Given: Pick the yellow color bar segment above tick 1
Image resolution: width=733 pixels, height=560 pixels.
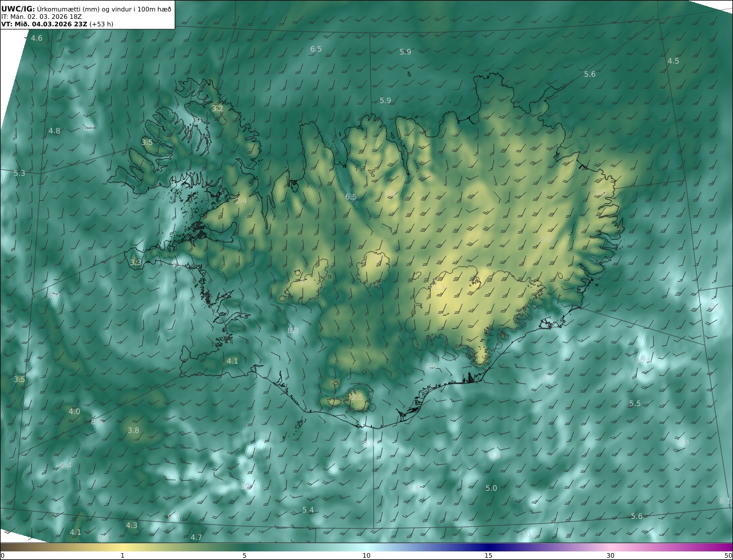Looking at the screenshot, I should [123, 547].
